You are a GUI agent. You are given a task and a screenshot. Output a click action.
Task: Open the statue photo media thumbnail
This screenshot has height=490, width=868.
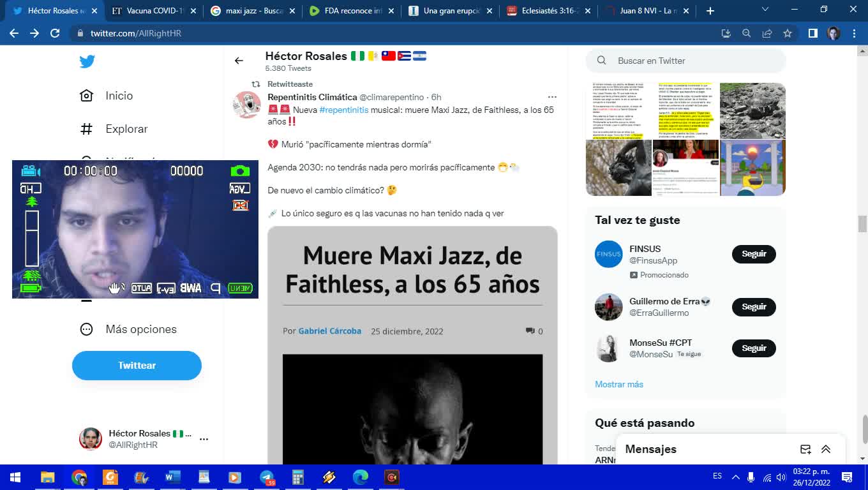point(618,168)
